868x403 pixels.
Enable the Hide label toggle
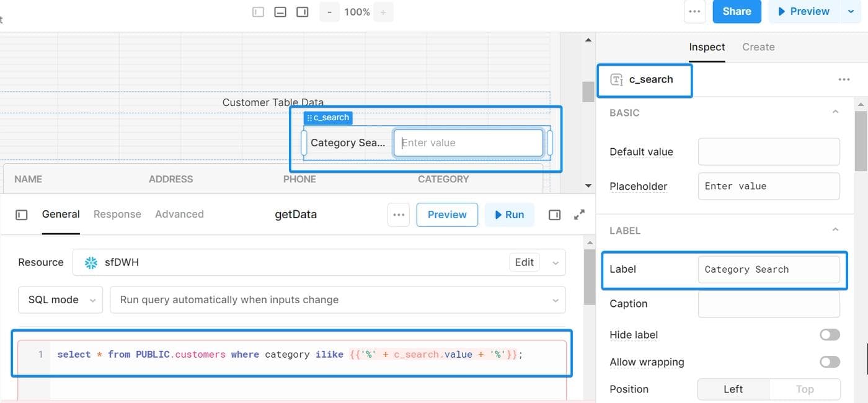[x=830, y=335]
